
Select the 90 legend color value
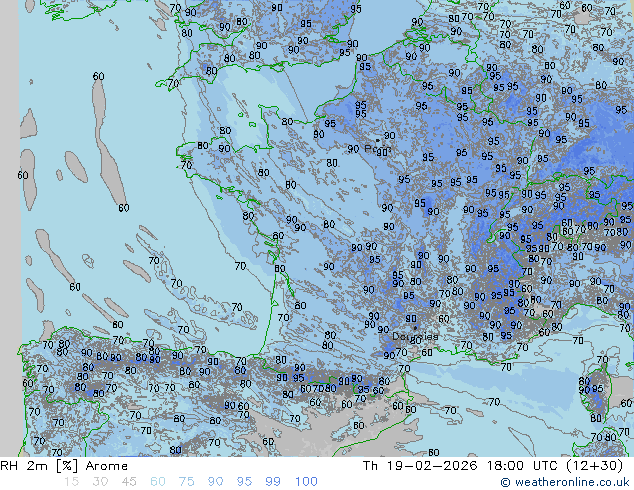coord(215,482)
